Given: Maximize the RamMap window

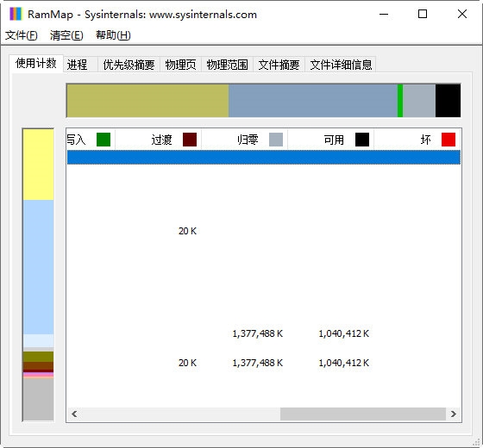Looking at the screenshot, I should (423, 14).
